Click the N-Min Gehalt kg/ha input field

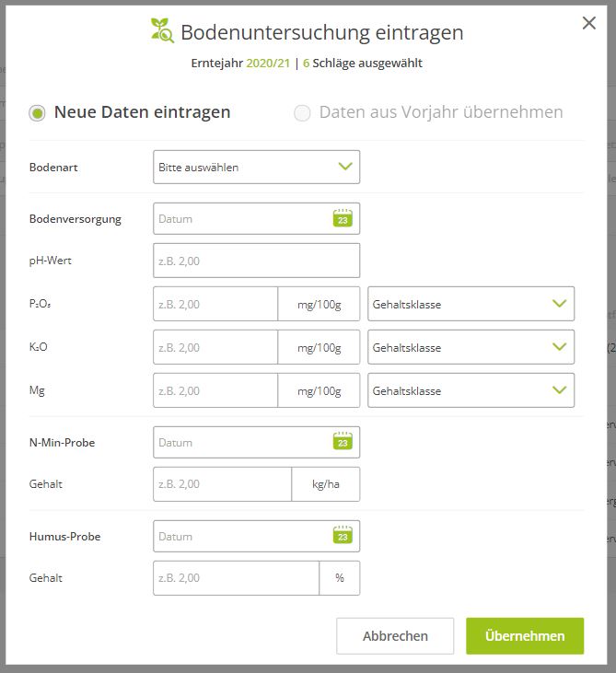(222, 484)
